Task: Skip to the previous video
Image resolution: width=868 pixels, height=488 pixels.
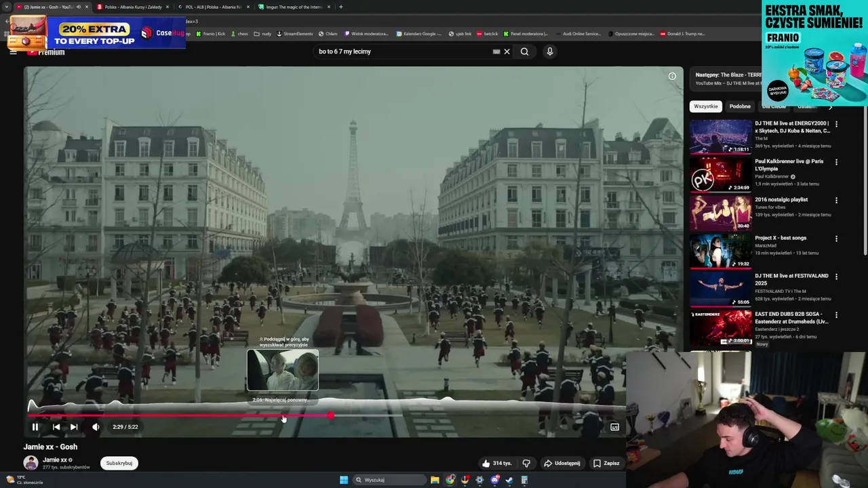Action: tap(56, 427)
